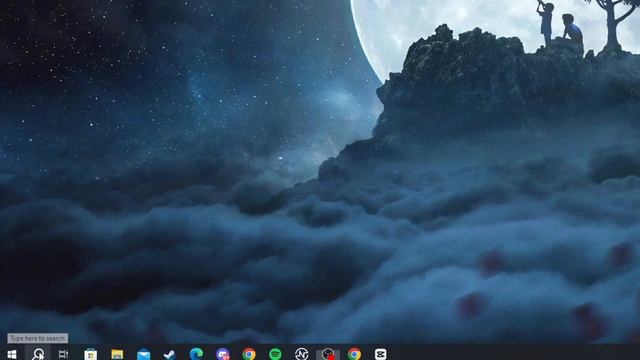Image resolution: width=640 pixels, height=360 pixels.
Task: Launch Steam from the taskbar
Action: (x=170, y=354)
